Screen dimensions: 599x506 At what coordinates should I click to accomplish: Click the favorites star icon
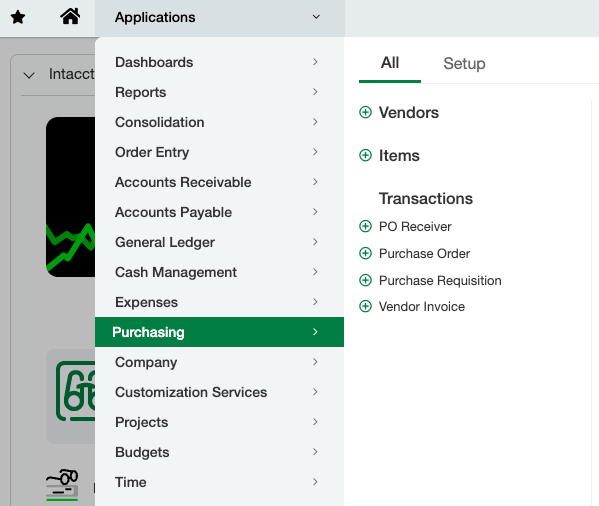coord(18,17)
